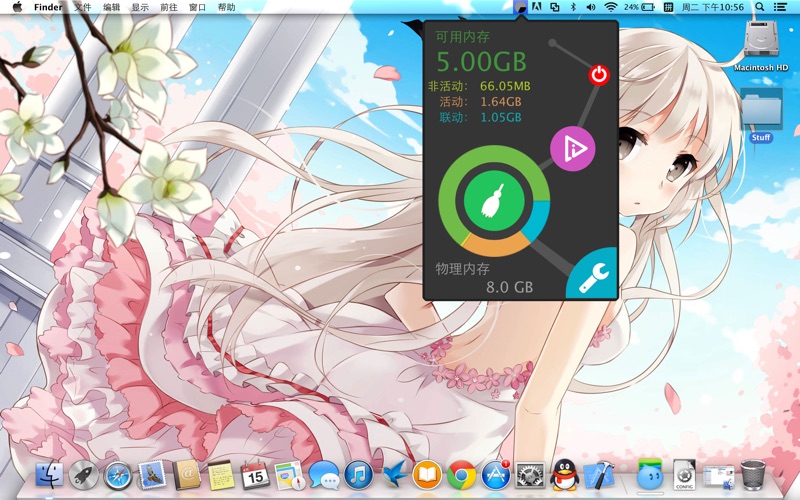Click the memory cleaner menu bar icon
This screenshot has height=500, width=800.
(520, 7)
